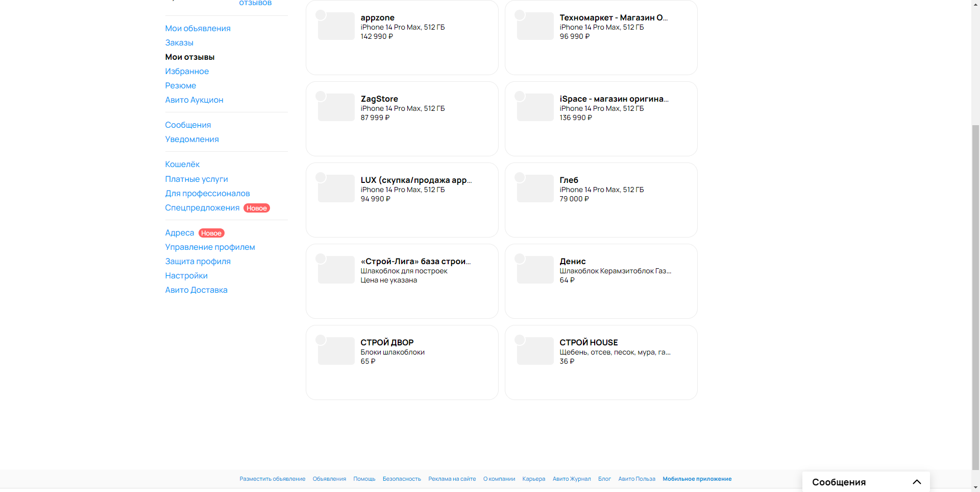Image resolution: width=980 pixels, height=492 pixels.
Task: Click the 87 999 ₽ price
Action: 375,118
